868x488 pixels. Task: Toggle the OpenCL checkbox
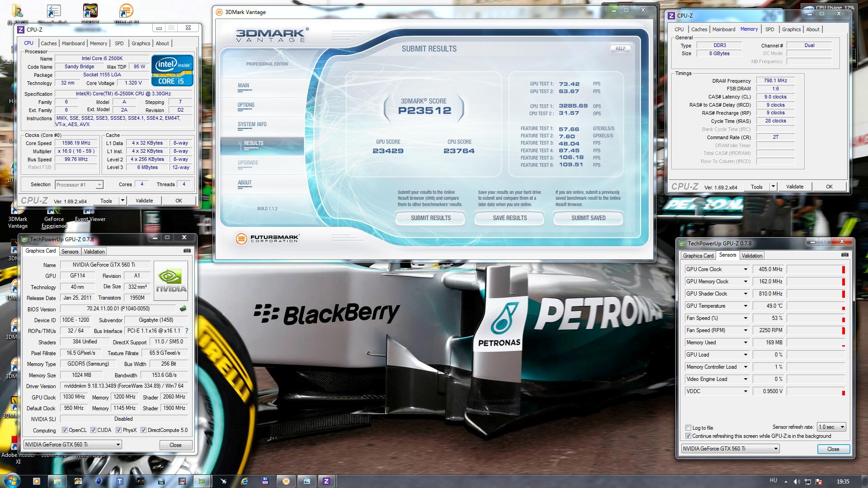(x=65, y=430)
